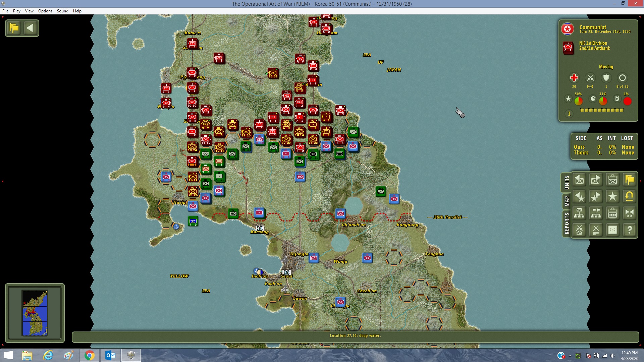Select the green HQ unit near Kaesong

(x=233, y=214)
